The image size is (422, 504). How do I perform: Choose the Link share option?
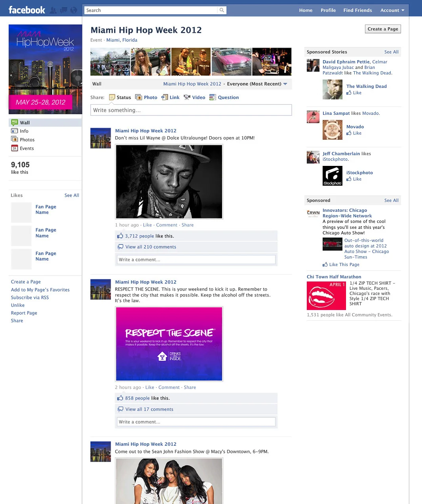pyautogui.click(x=170, y=97)
